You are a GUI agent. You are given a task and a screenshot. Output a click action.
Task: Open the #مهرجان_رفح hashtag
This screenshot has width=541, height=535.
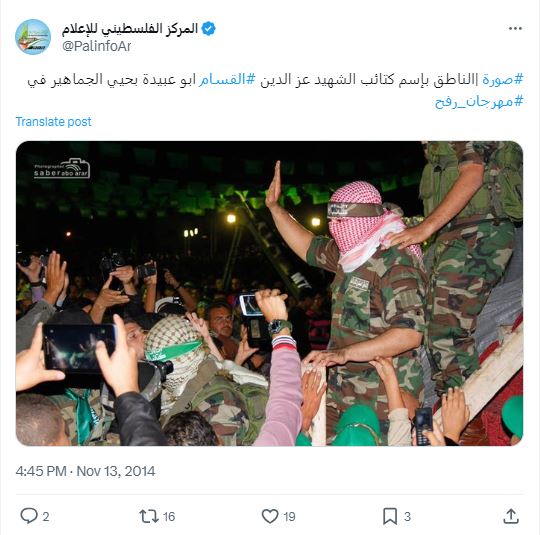tap(479, 101)
